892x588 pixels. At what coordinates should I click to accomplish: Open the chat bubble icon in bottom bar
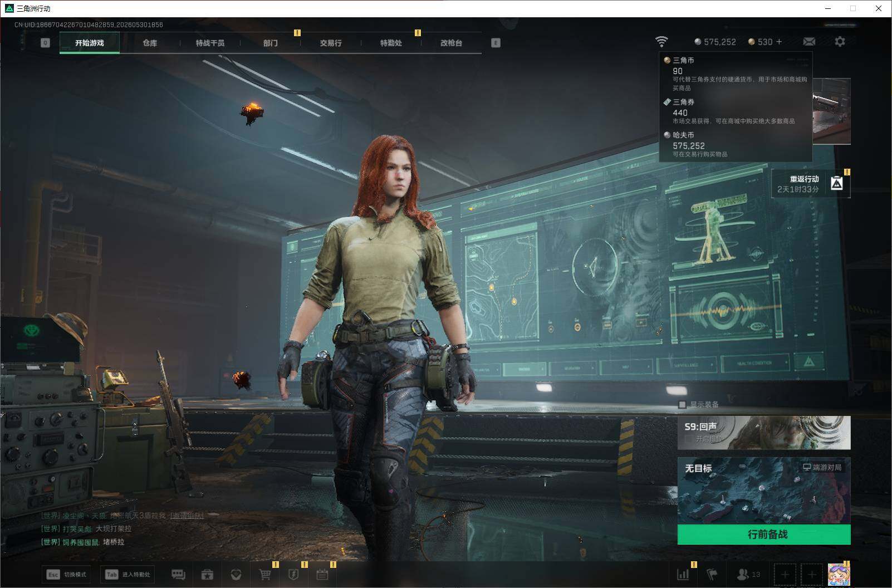178,574
